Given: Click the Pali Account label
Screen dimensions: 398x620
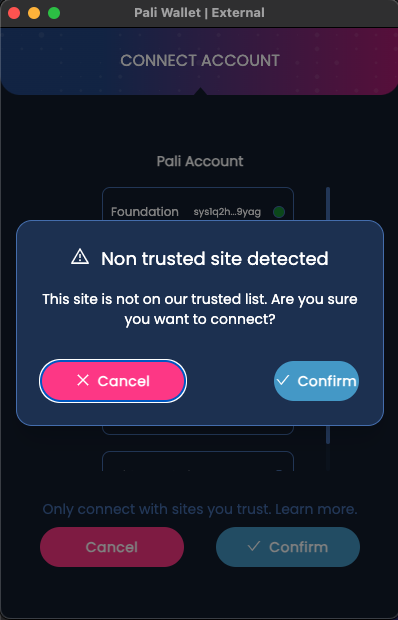Looking at the screenshot, I should pos(200,161).
